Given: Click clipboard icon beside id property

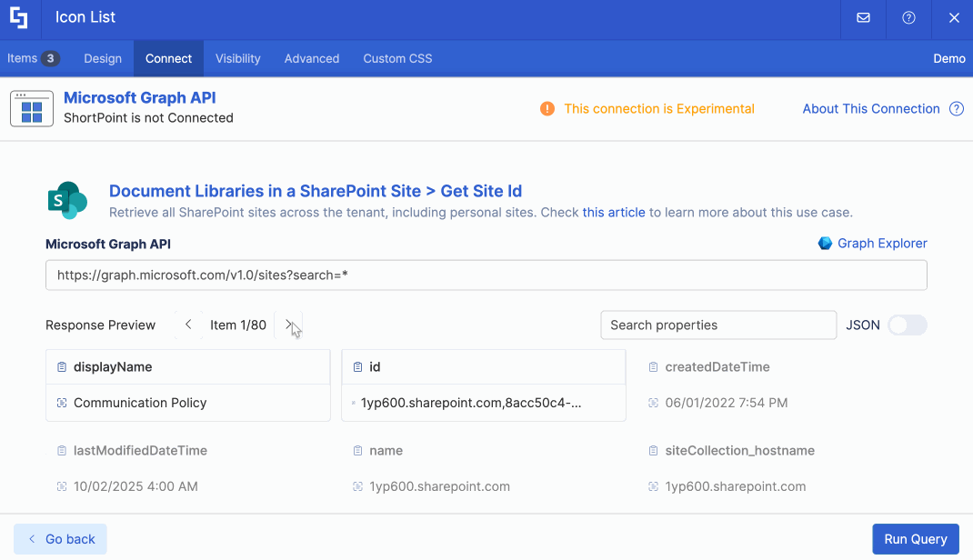Looking at the screenshot, I should 357,367.
